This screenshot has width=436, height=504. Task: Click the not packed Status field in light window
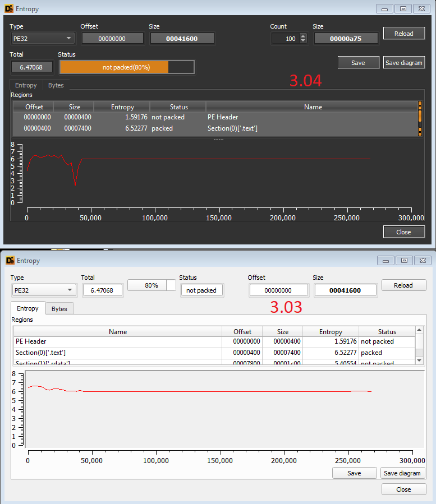201,290
